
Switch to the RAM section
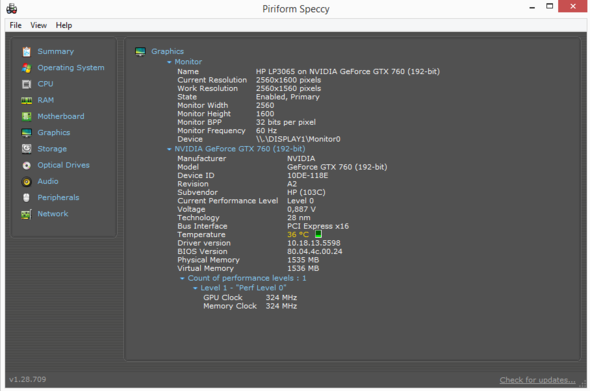coord(46,100)
